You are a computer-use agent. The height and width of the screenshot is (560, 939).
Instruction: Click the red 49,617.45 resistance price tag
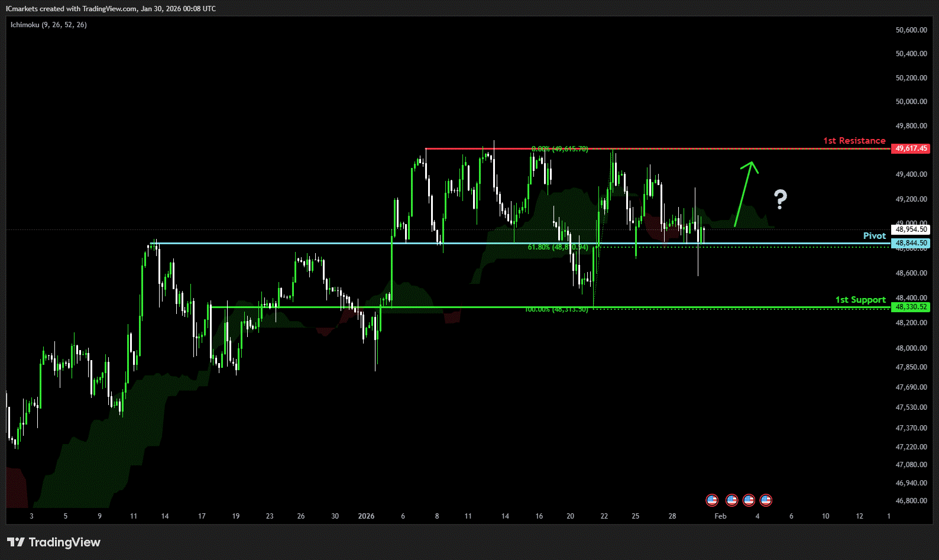coord(911,148)
